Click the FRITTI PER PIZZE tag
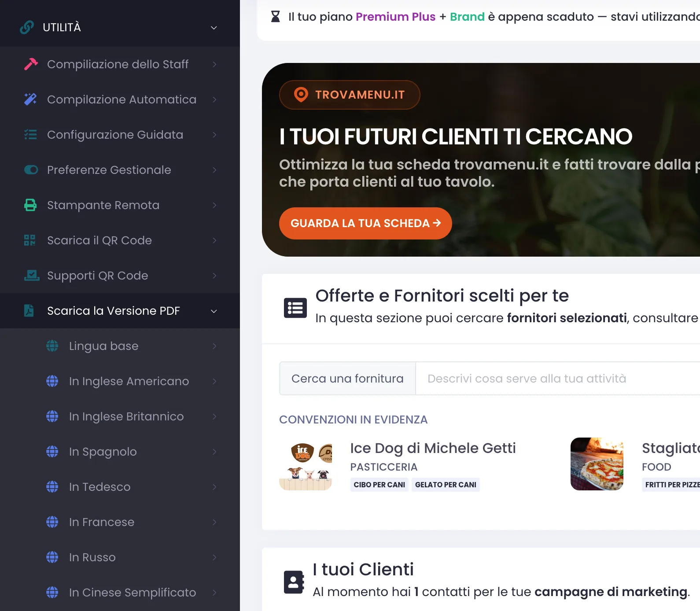This screenshot has height=611, width=700. [x=671, y=485]
